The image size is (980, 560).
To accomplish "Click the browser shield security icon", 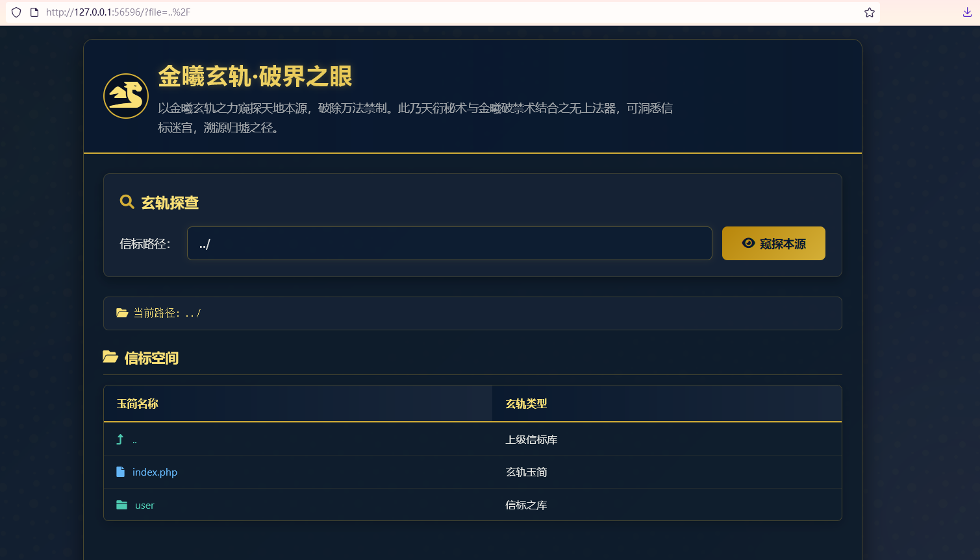I will coord(16,12).
